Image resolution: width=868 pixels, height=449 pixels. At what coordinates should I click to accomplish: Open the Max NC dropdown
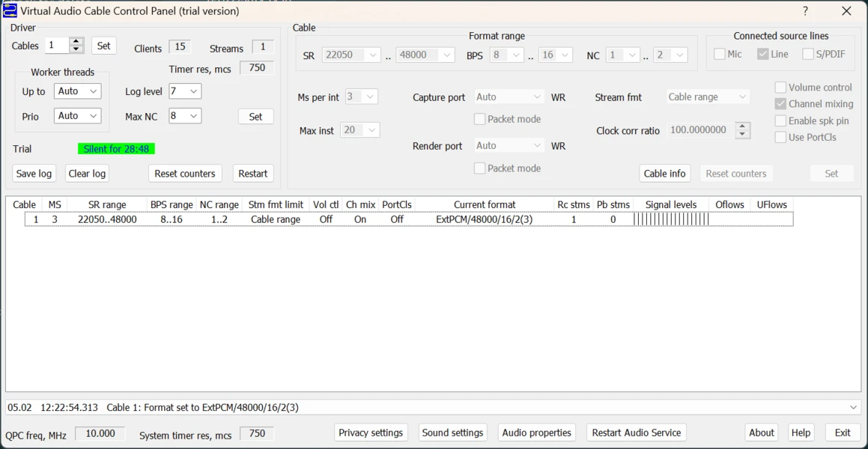coord(185,115)
